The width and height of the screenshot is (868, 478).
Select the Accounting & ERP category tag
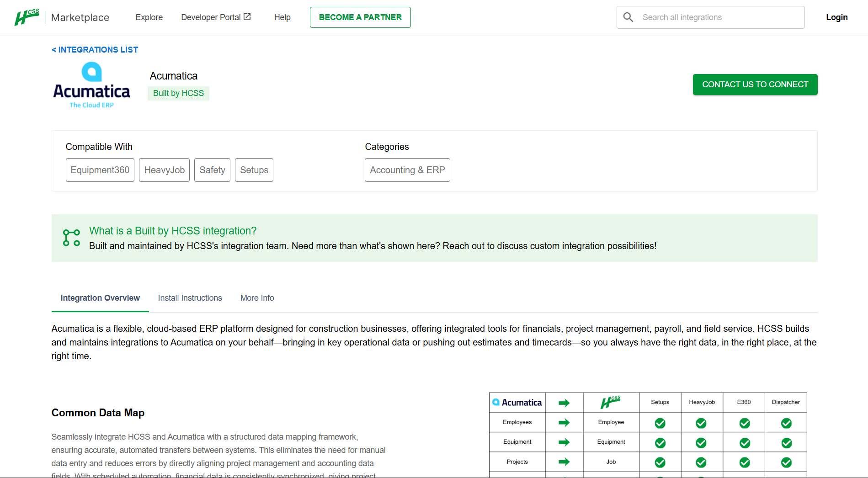tap(407, 170)
